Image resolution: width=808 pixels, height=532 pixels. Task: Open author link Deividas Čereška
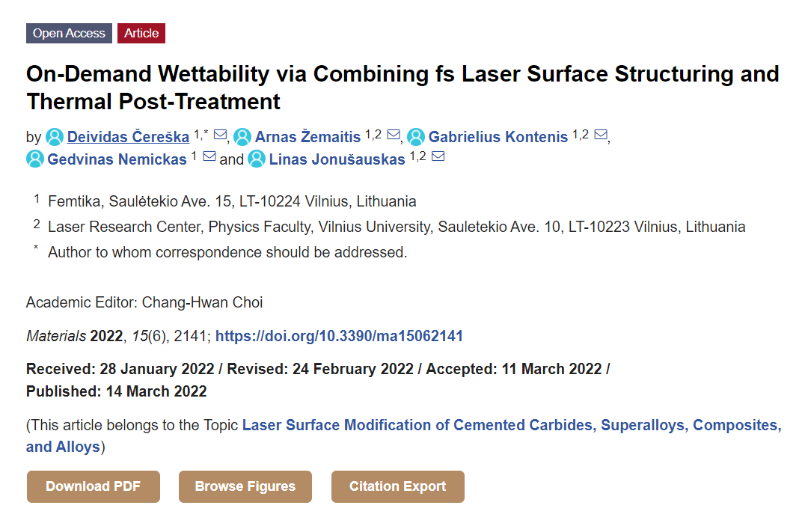pos(129,137)
